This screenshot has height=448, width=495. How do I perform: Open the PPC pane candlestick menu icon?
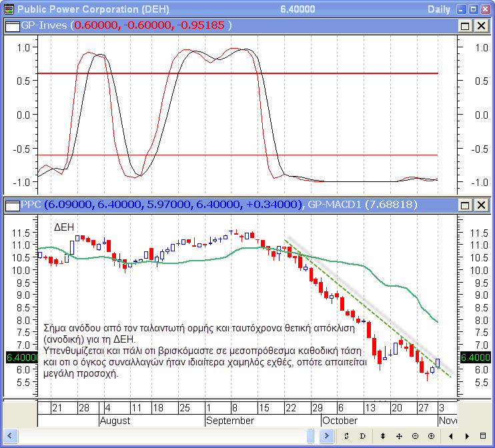[x=11, y=204]
